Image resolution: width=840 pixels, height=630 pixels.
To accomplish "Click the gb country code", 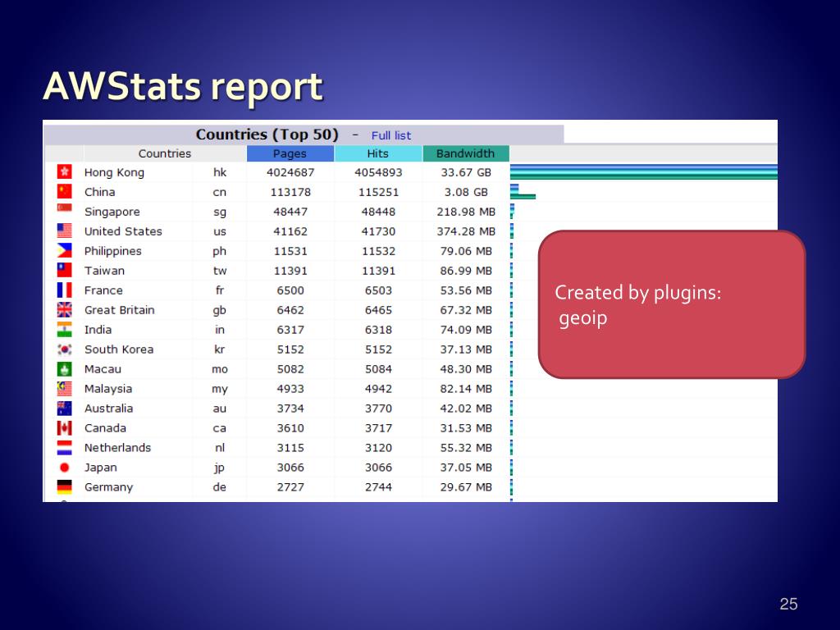I will 220,309.
